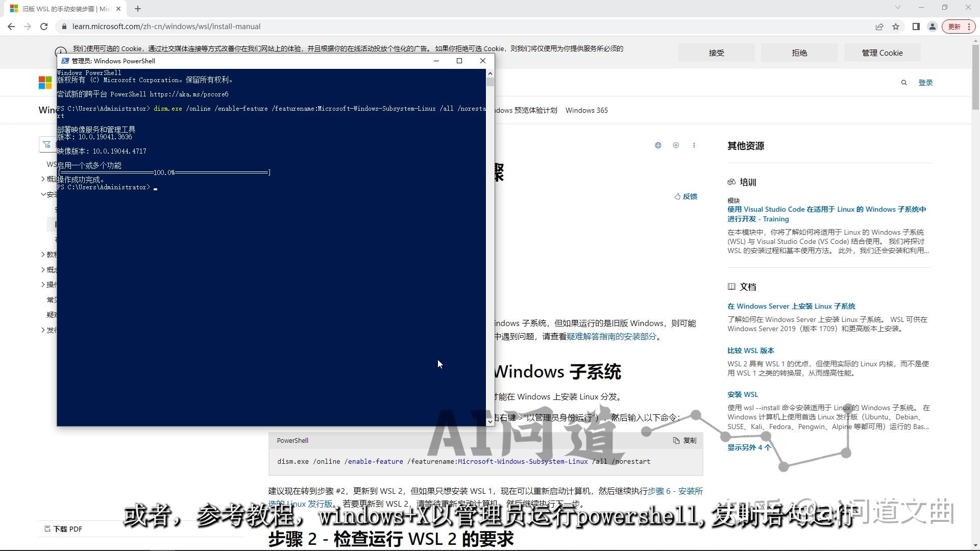Open the browser tab list chevron
Screen dimensions: 980x551
897,7
